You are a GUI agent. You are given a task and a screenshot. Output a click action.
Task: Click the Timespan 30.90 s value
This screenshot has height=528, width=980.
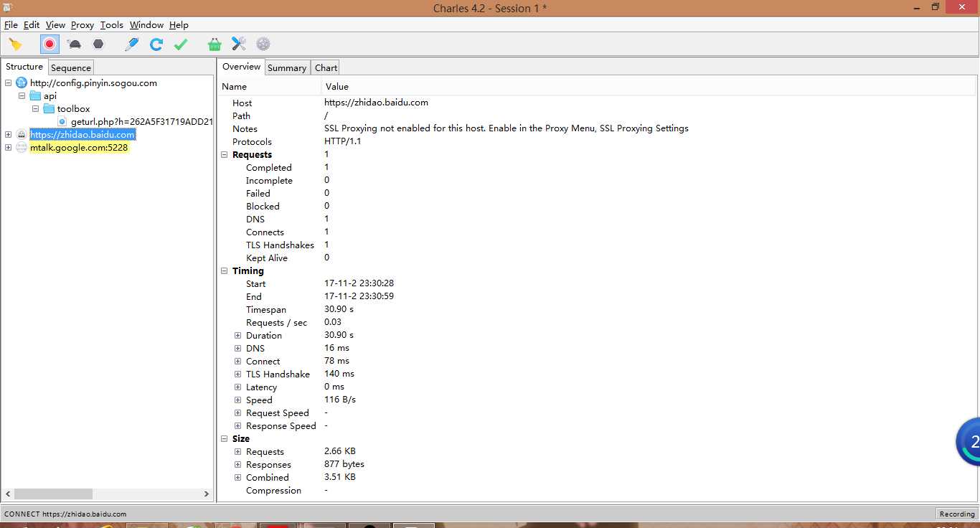(x=339, y=309)
